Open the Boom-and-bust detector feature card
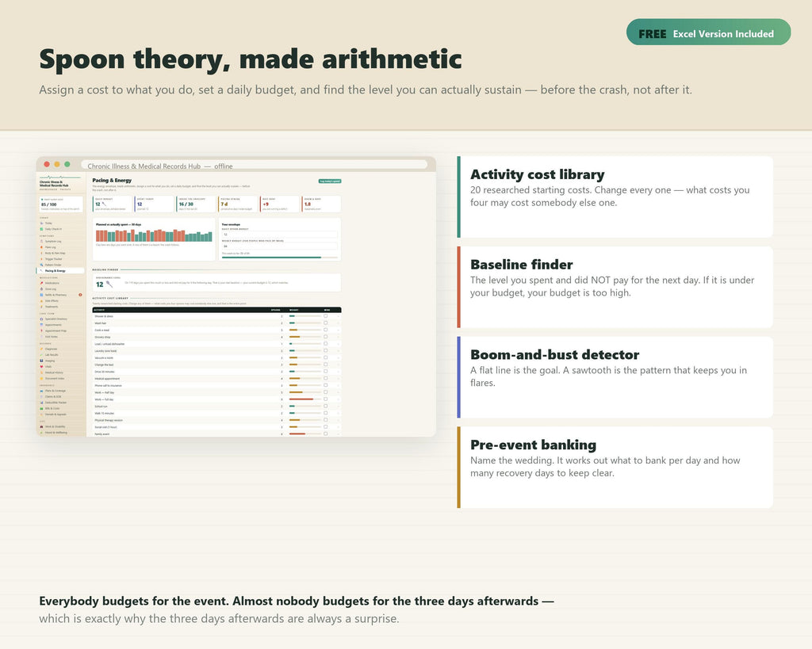The image size is (812, 649). point(615,376)
